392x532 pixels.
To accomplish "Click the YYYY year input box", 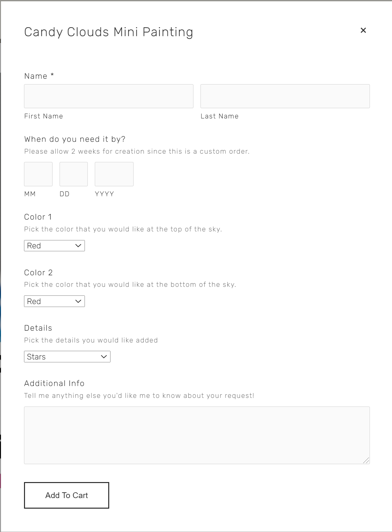I will pos(114,174).
